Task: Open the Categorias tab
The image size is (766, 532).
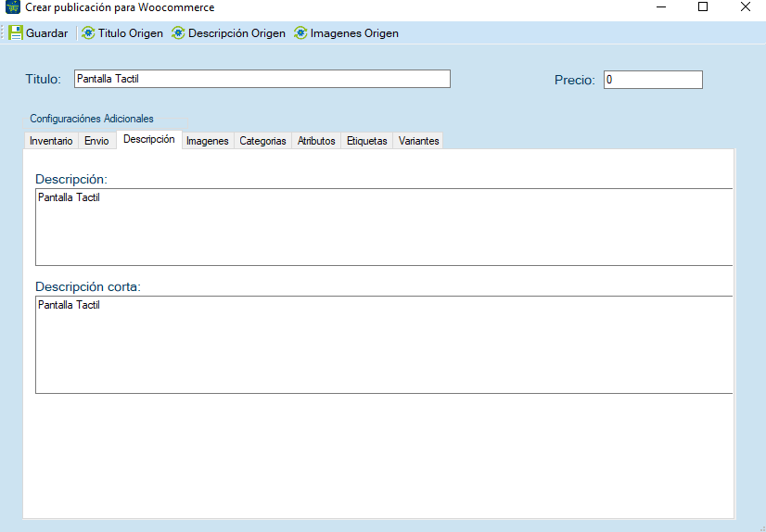Action: tap(262, 141)
